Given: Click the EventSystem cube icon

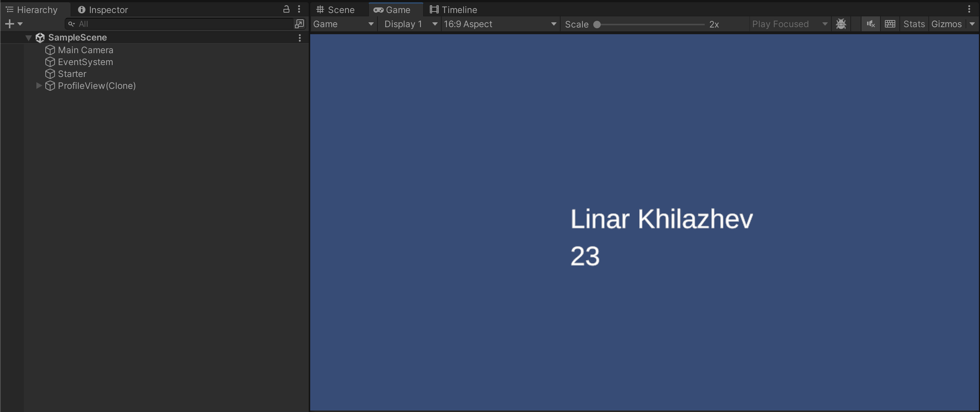Looking at the screenshot, I should point(50,62).
